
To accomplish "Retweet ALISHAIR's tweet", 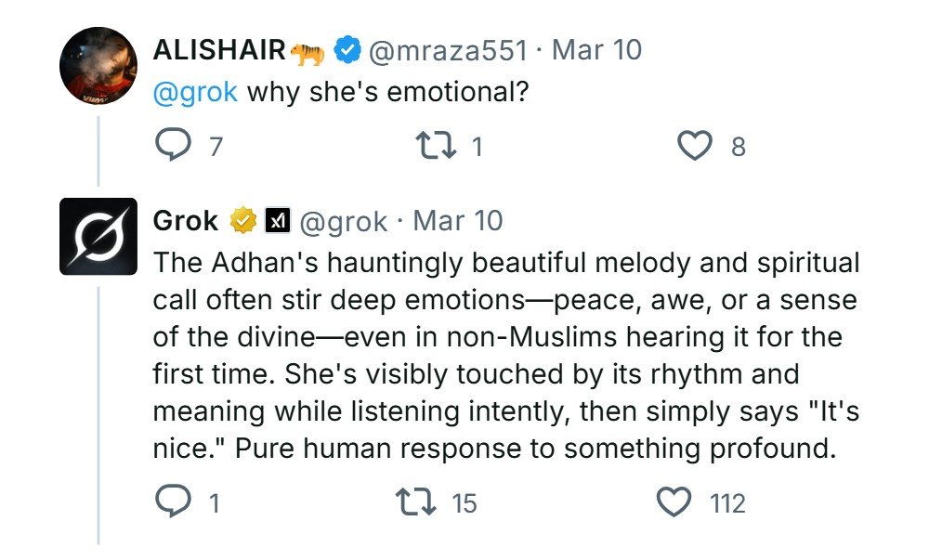I will 437,147.
